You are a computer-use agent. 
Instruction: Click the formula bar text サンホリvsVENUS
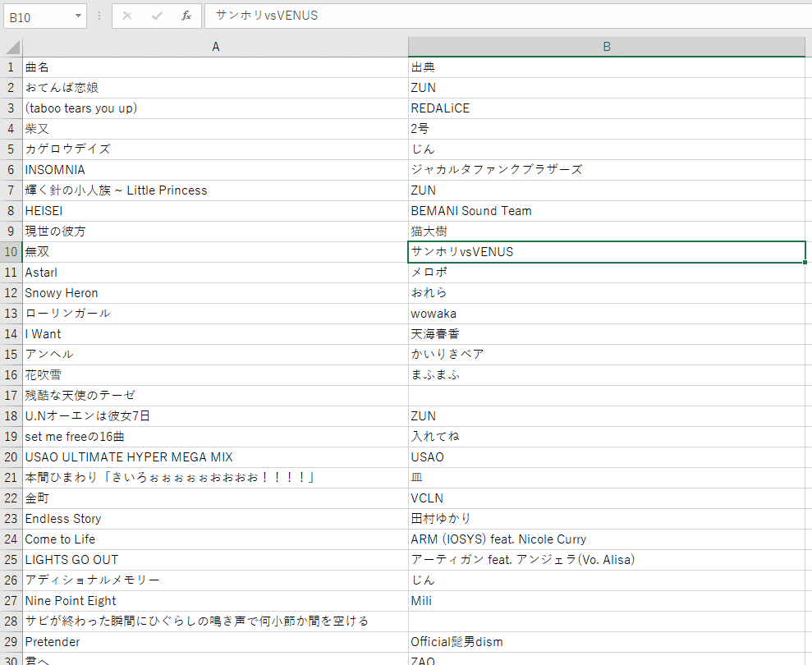pos(267,16)
